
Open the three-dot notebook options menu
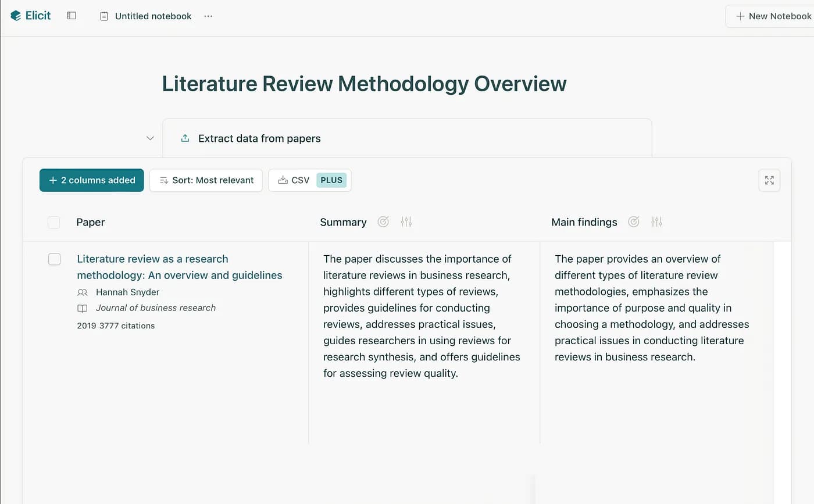click(x=208, y=16)
